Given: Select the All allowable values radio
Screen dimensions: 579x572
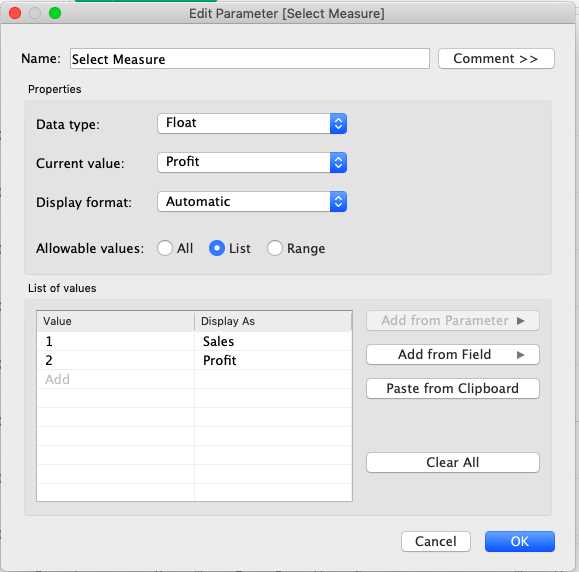Looking at the screenshot, I should tap(165, 248).
